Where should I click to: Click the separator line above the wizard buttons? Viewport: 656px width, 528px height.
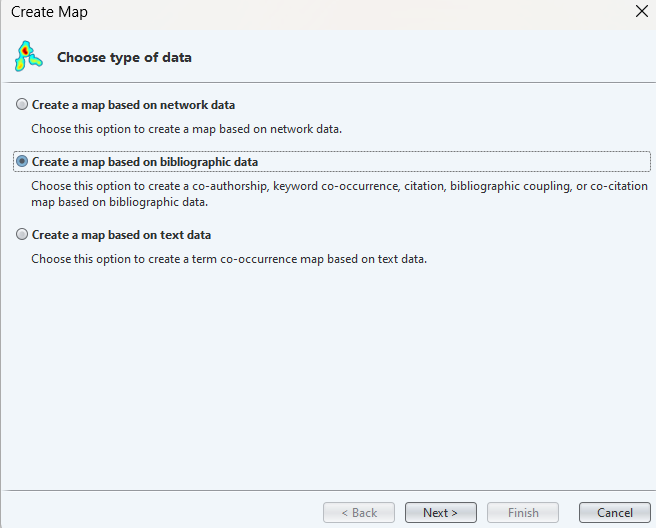click(328, 490)
